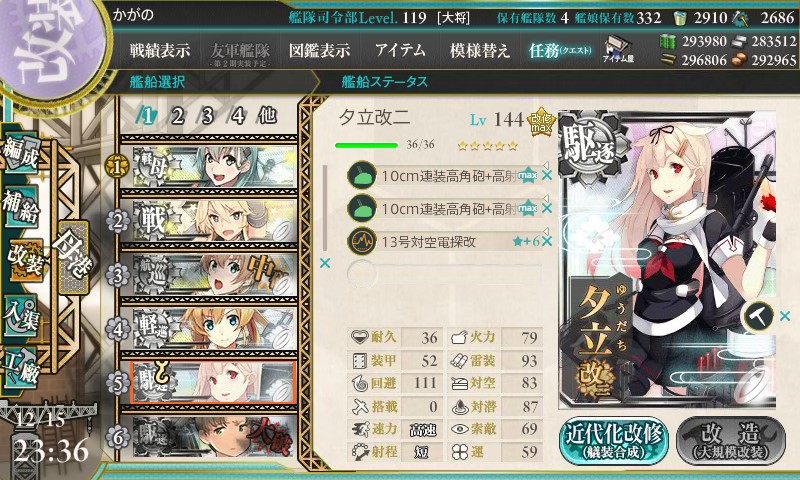Open the 入渠 docking repair sidebar icon
This screenshot has width=800, height=480.
[21, 316]
